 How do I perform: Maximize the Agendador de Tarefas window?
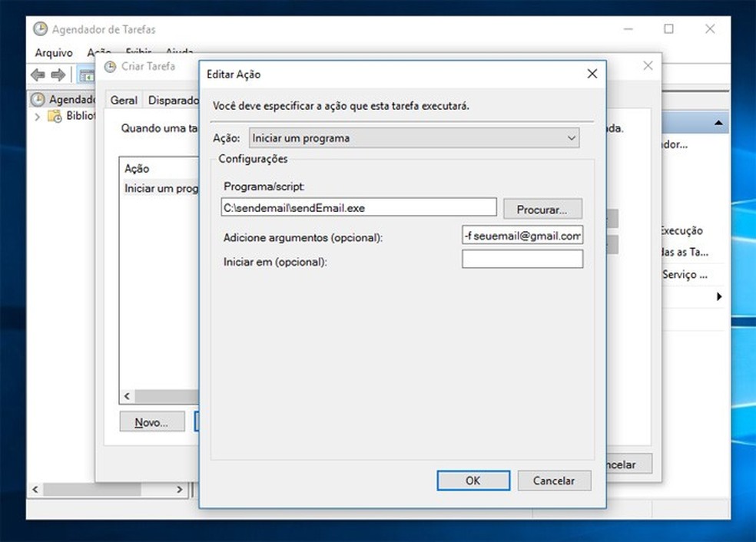click(x=668, y=29)
